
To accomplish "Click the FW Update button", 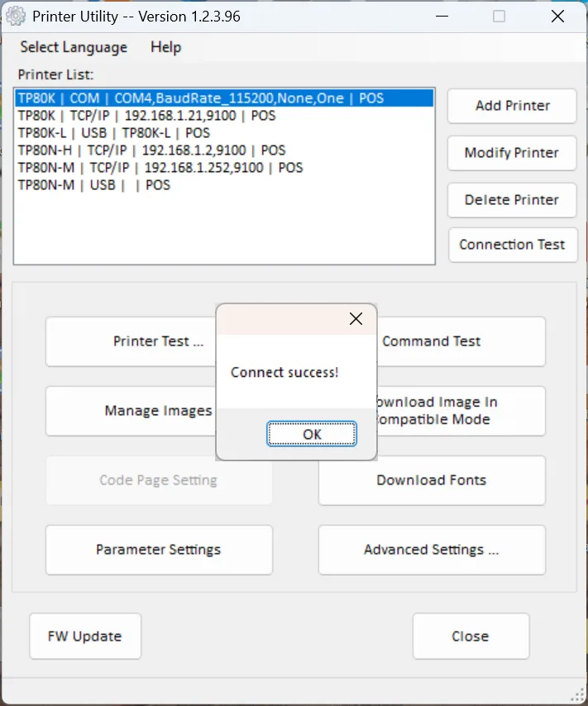I will tap(85, 637).
